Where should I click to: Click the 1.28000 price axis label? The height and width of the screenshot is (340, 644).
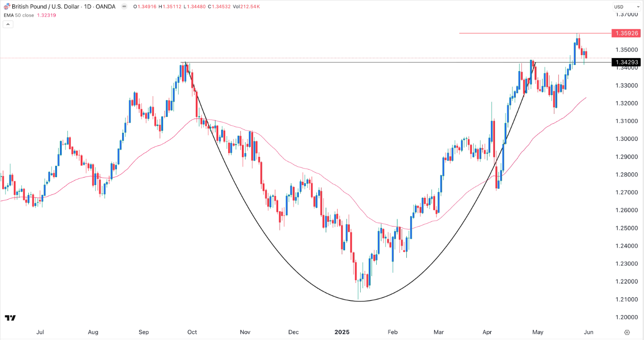[x=627, y=175]
